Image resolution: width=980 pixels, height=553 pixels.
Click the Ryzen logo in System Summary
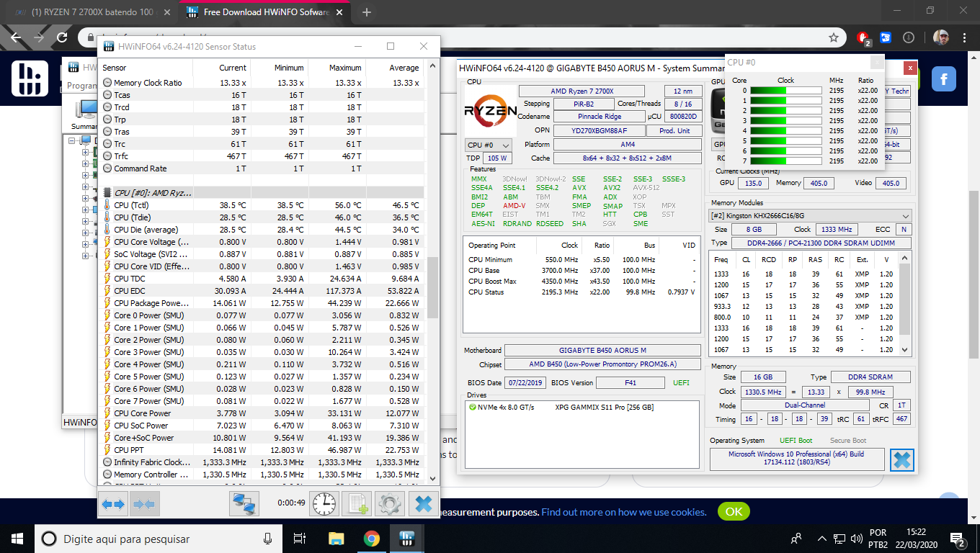pyautogui.click(x=491, y=111)
